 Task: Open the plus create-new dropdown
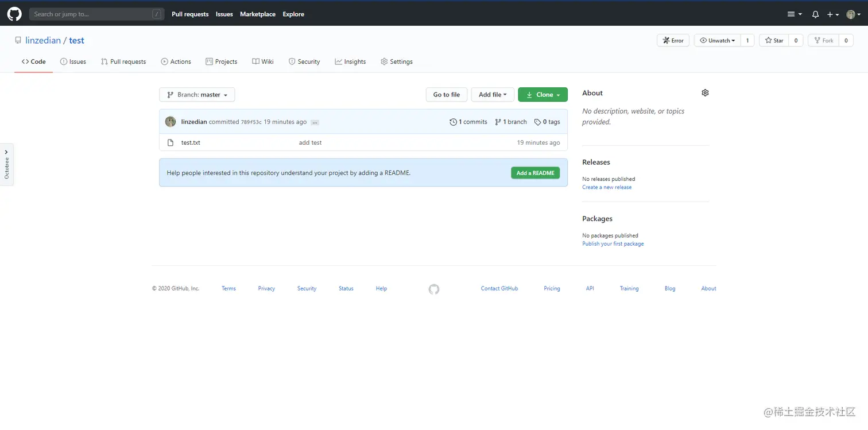(833, 14)
